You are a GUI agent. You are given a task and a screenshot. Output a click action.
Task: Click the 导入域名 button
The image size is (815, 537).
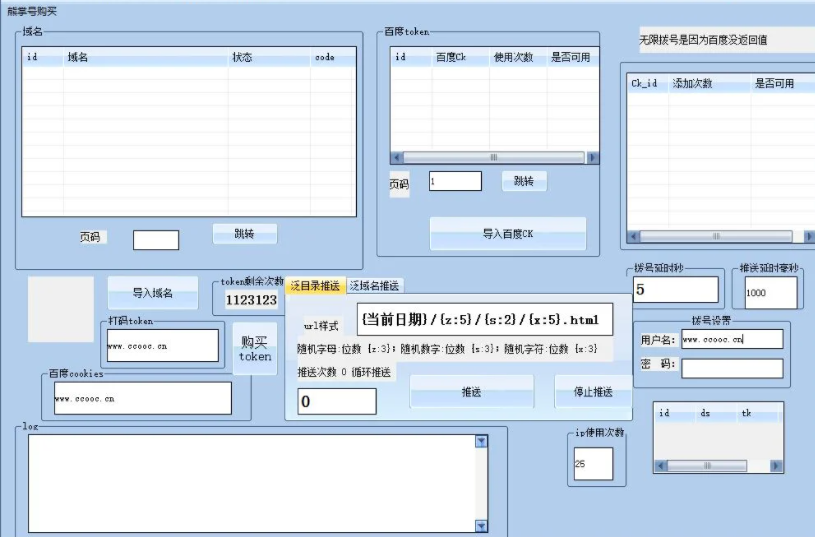coord(153,293)
